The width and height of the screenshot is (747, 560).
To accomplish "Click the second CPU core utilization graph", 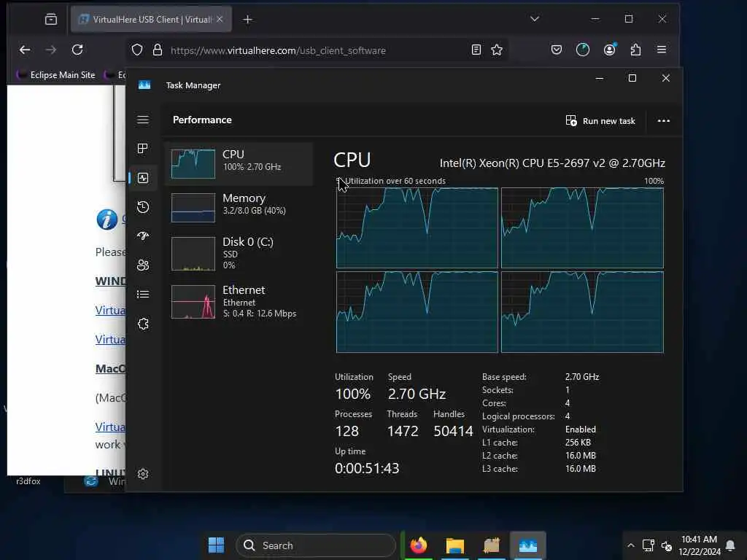I will (582, 228).
